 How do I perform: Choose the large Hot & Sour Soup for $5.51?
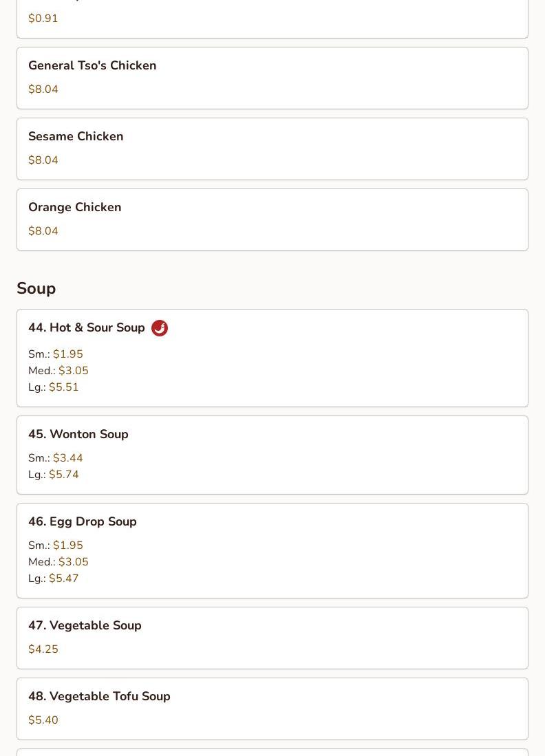63,387
